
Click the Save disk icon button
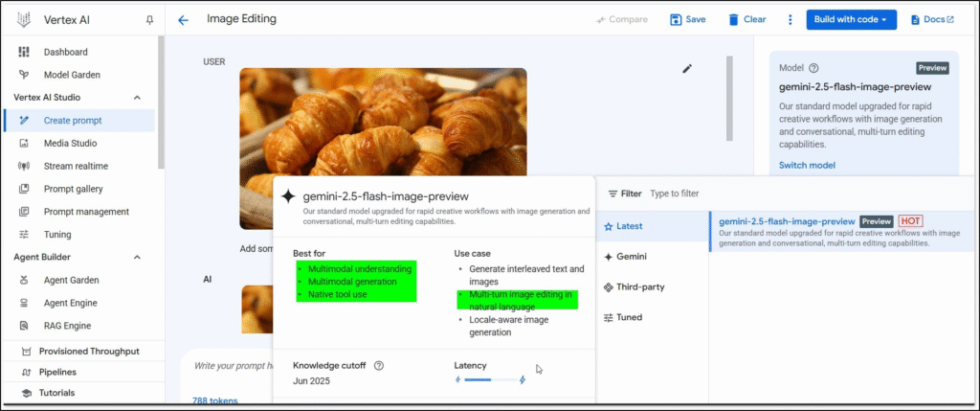point(688,19)
